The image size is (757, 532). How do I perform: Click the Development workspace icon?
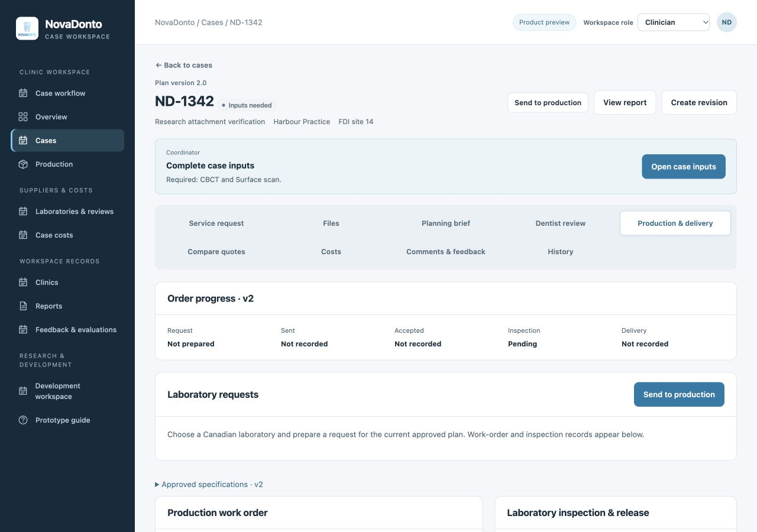point(23,391)
